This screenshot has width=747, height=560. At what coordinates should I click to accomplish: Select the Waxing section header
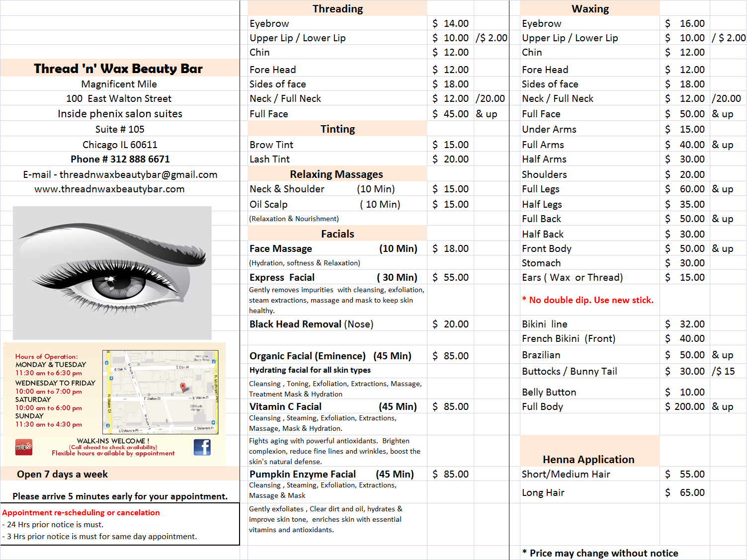click(x=590, y=8)
